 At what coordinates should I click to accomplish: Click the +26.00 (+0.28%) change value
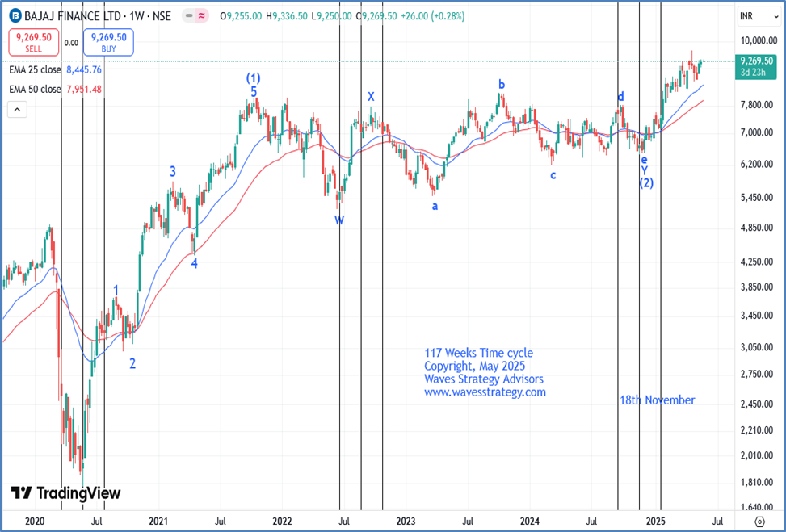(x=432, y=16)
